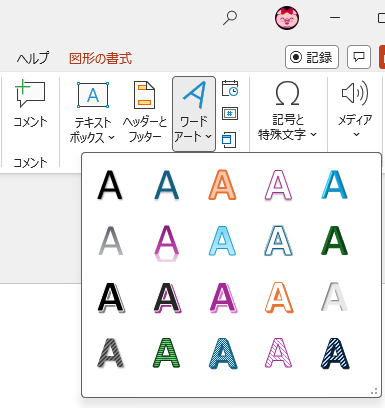
Task: Minimize the PowerPoint window
Action: point(335,18)
